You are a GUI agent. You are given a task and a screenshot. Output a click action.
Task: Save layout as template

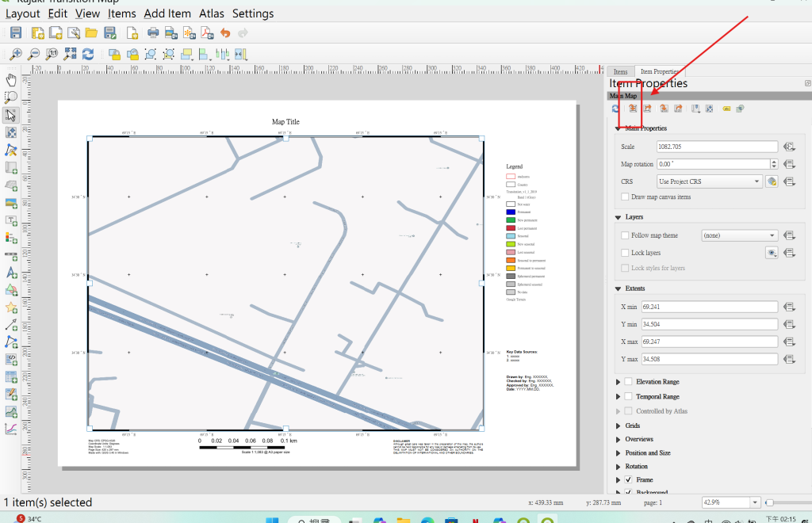[x=109, y=33]
